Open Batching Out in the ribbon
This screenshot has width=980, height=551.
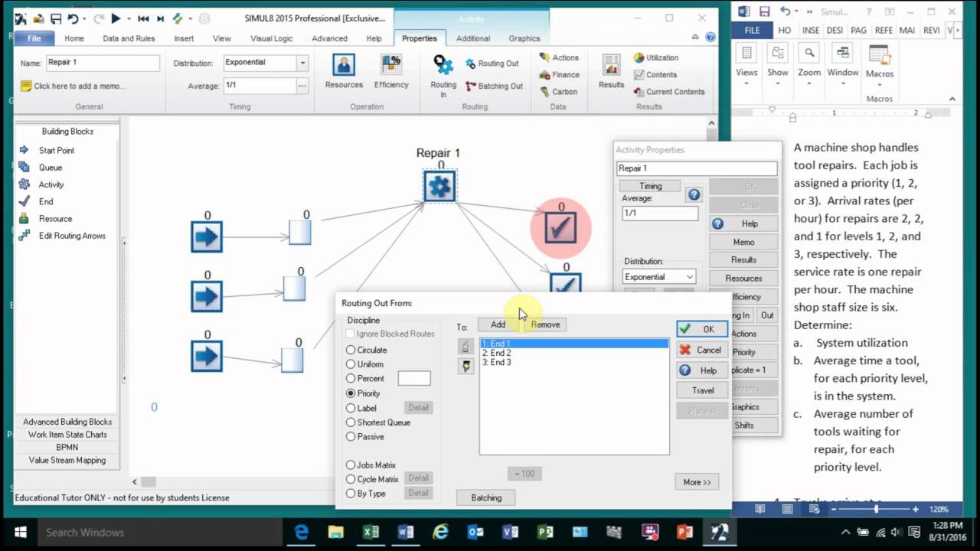click(x=494, y=86)
